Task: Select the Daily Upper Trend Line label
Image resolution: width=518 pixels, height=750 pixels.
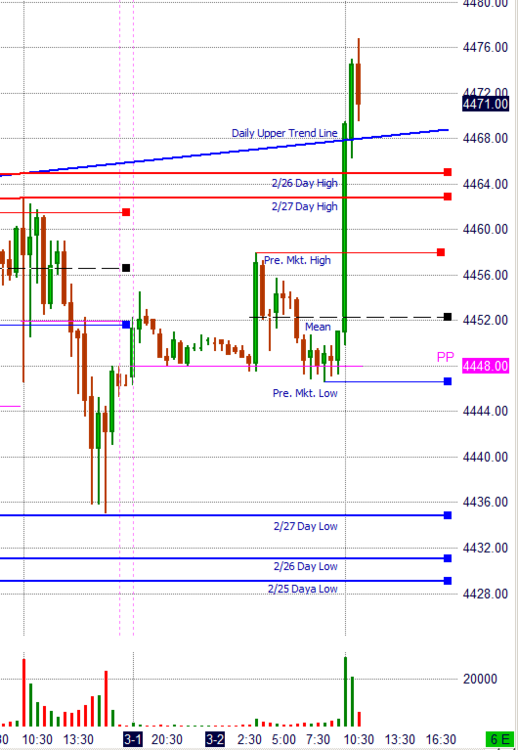Action: [x=285, y=133]
